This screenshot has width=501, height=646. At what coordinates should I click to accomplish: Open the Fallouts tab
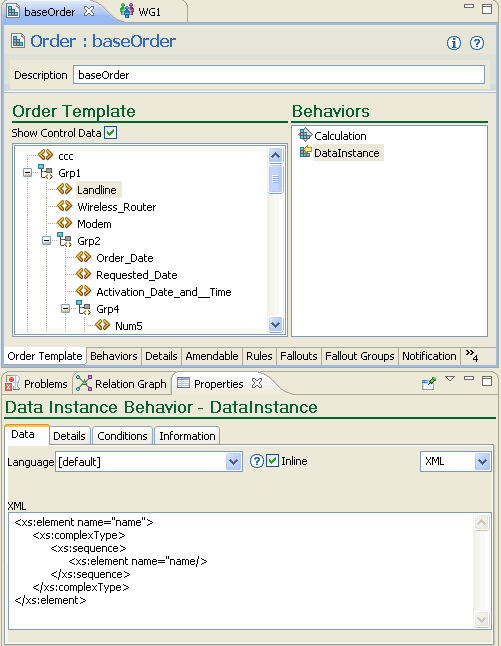point(299,356)
